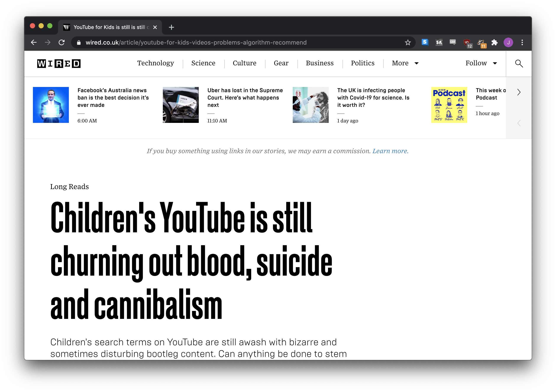Open the Technology section
Screen dimensions: 556x392
155,63
